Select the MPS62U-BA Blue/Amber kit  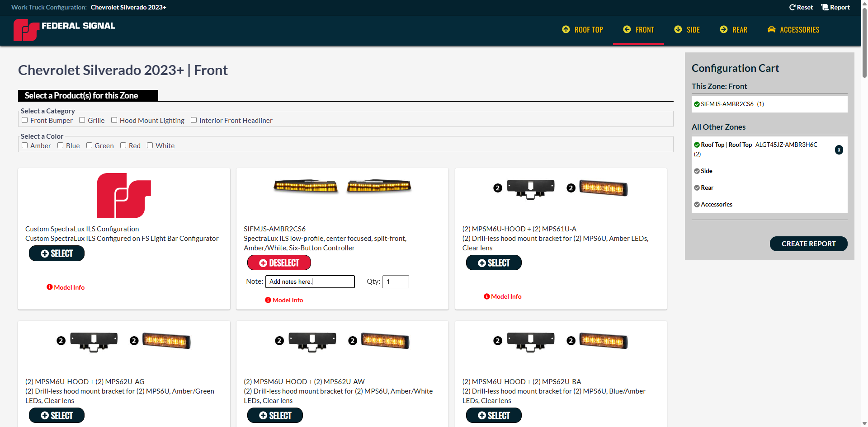pos(494,416)
